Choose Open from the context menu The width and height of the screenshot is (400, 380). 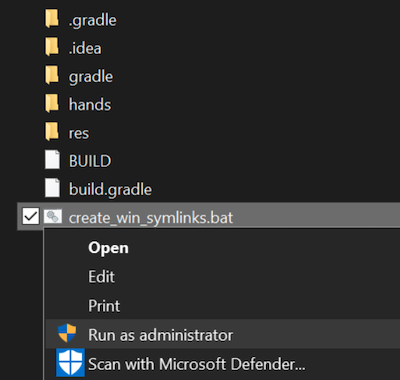pos(108,248)
